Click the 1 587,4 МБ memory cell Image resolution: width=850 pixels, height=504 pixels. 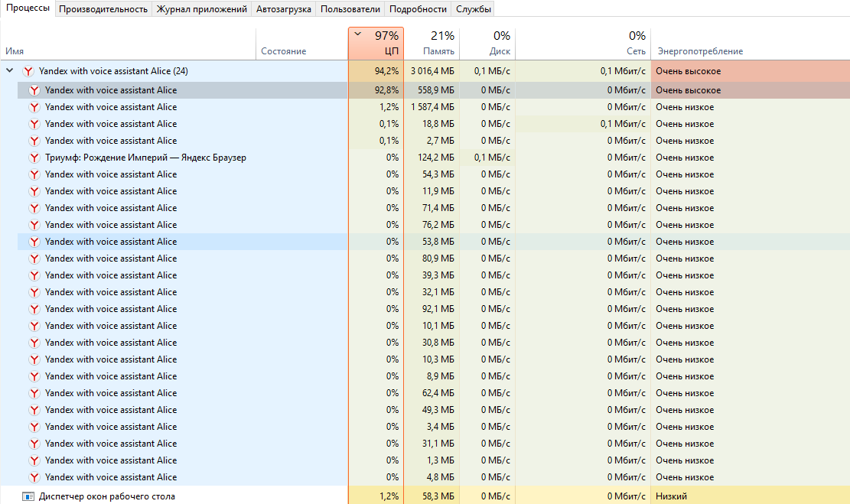coord(432,107)
